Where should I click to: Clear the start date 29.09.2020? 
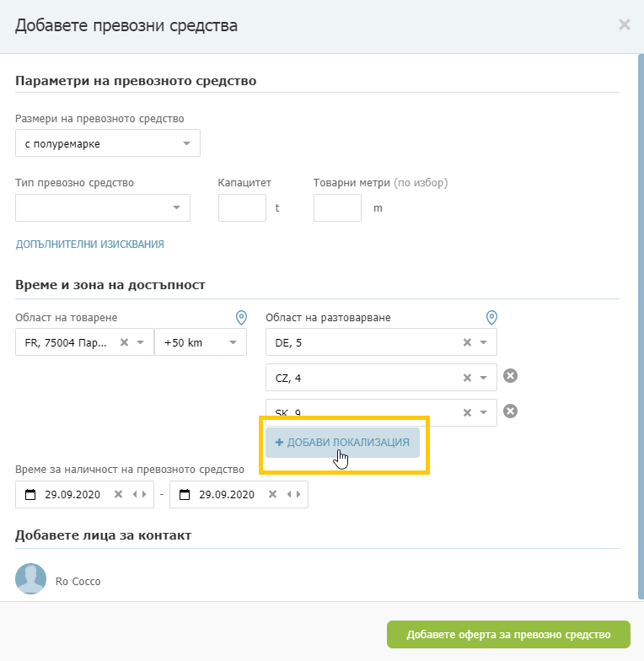coord(118,494)
